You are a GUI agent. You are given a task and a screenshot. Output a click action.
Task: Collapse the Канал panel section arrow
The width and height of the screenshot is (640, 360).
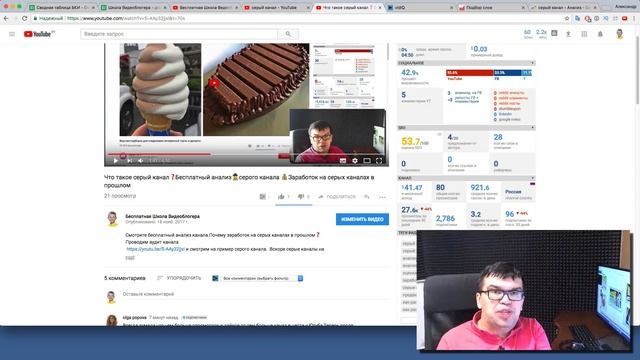click(x=532, y=178)
